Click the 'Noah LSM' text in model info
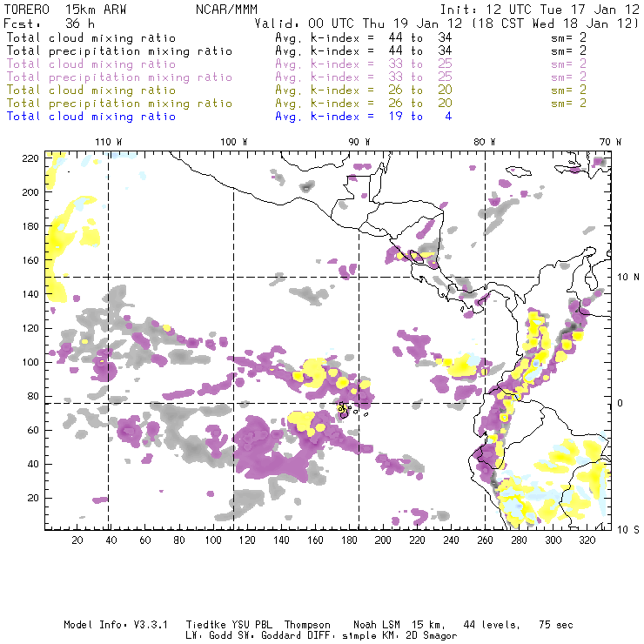Image resolution: width=644 pixels, height=644 pixels. click(377, 625)
